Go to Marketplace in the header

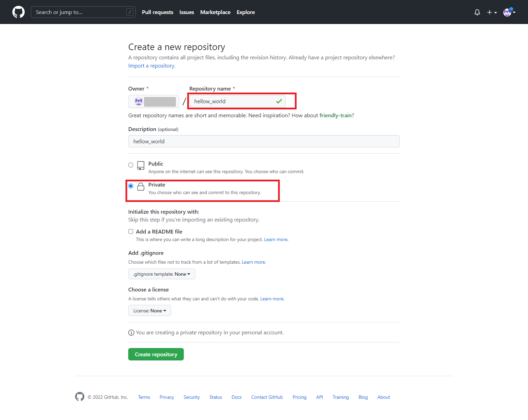click(x=215, y=12)
